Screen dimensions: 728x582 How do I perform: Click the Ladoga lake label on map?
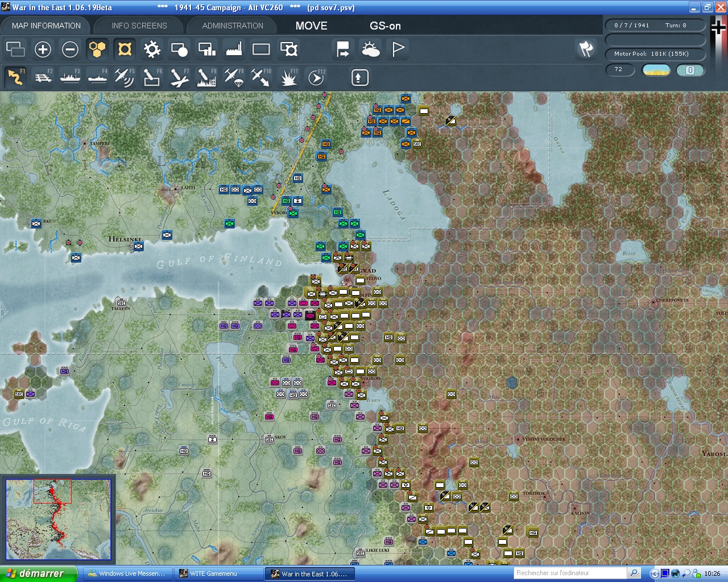(x=394, y=204)
